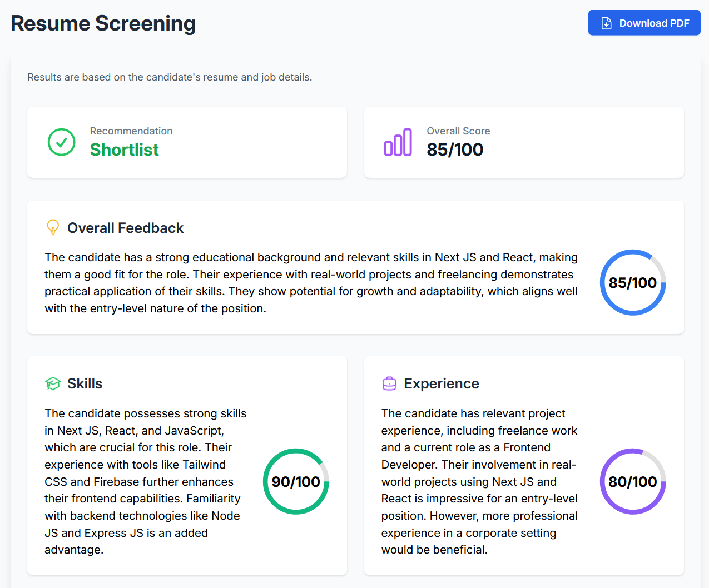
Task: Click the blue 85/100 progress ring
Action: point(632,282)
